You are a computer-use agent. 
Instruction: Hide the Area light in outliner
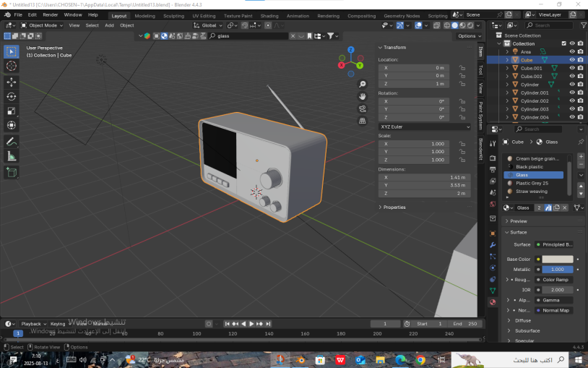(572, 51)
